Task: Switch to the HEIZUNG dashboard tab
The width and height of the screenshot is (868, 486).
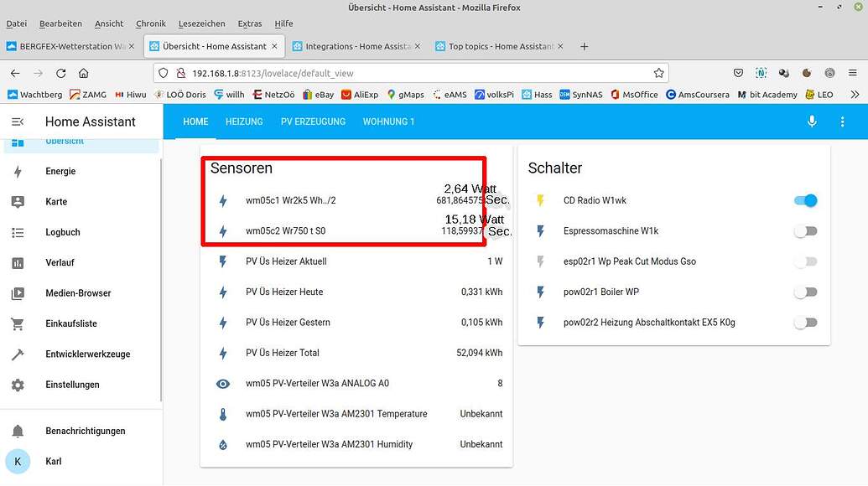Action: [x=244, y=121]
